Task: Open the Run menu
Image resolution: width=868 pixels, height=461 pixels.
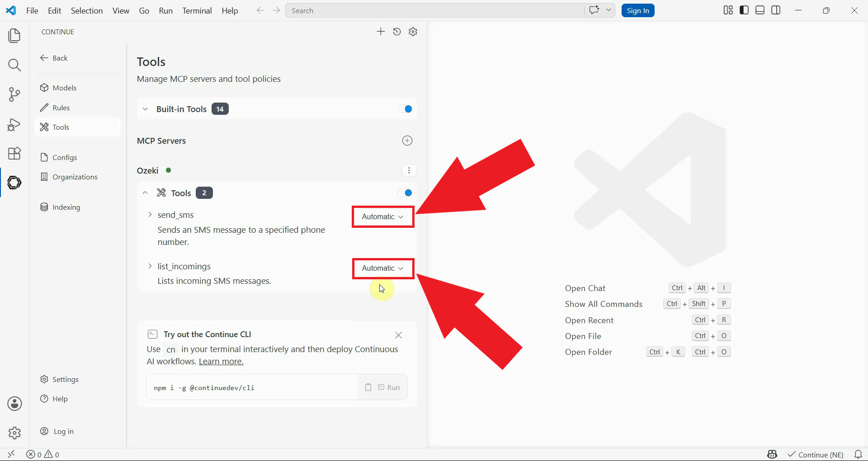Action: point(166,10)
